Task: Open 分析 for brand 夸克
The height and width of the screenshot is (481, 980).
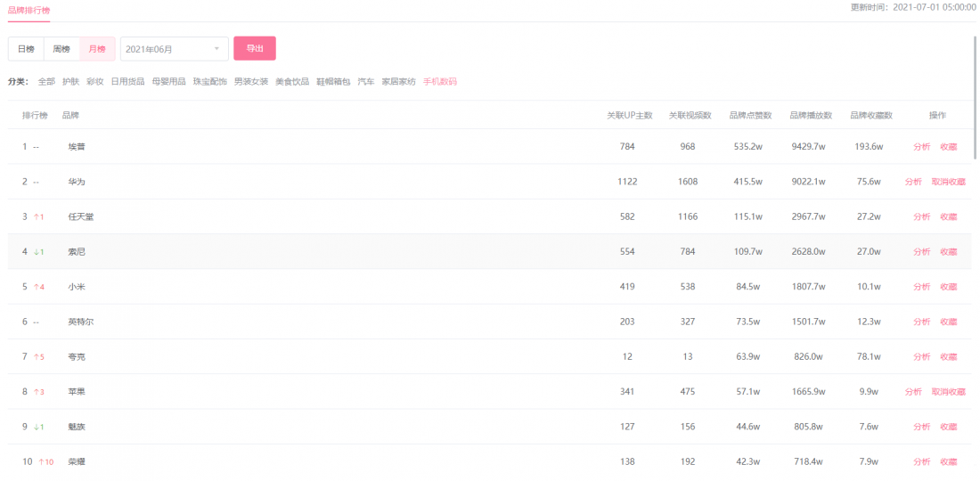Action: 921,356
